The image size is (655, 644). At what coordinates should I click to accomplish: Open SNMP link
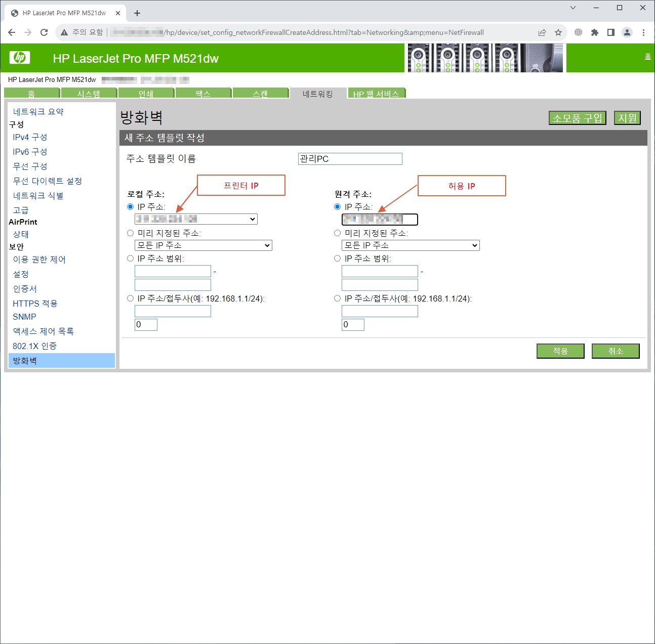(x=24, y=317)
